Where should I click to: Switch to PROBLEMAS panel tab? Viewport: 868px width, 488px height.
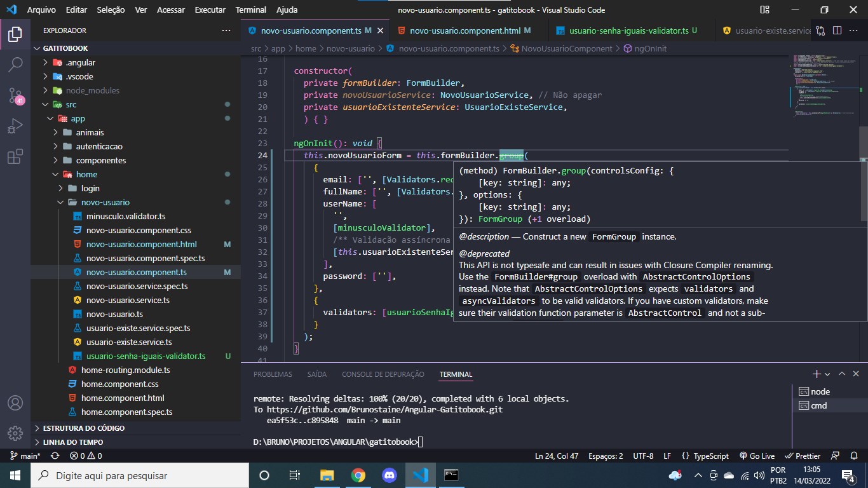[x=273, y=374]
